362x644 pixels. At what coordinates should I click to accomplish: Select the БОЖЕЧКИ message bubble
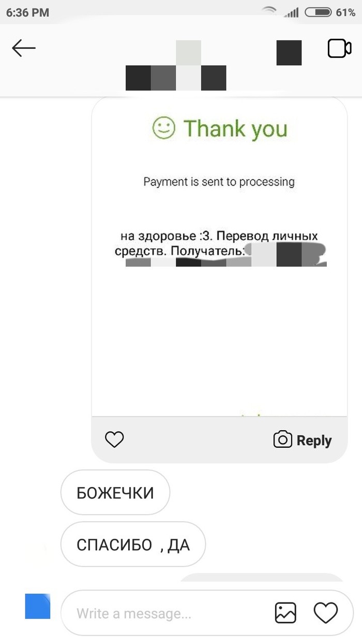(x=115, y=492)
